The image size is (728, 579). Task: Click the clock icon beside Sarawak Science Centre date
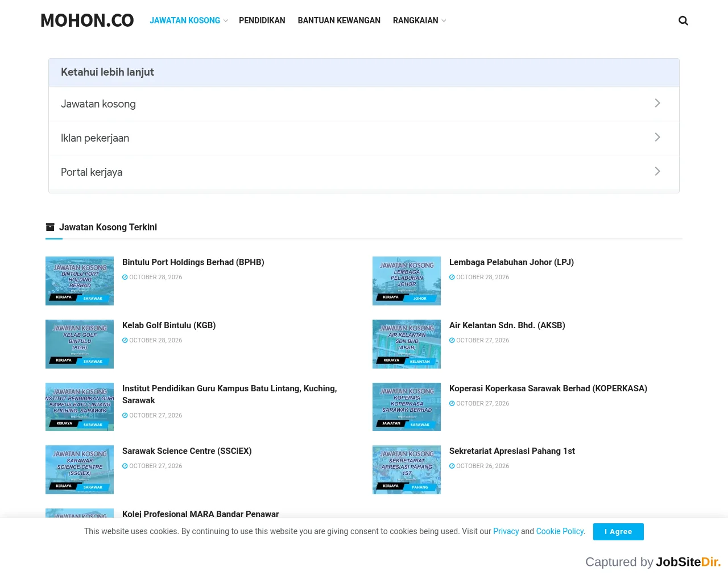click(x=125, y=466)
